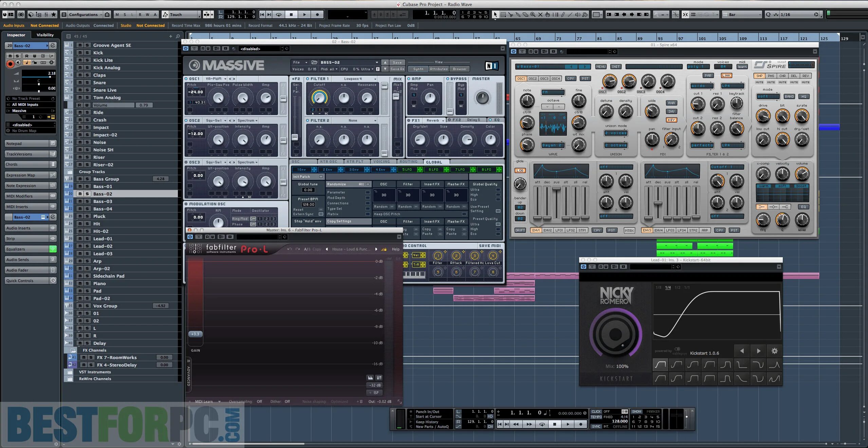Viewport: 868px width, 448px height.
Task: Open the Massive File menu dropdown
Action: point(300,62)
